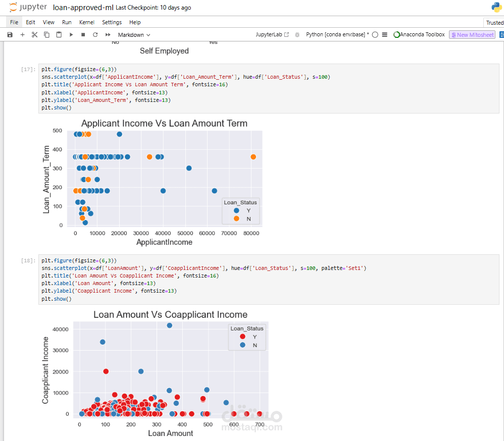Run the current cell
Viewport: 504px width, 441px height.
[71, 35]
